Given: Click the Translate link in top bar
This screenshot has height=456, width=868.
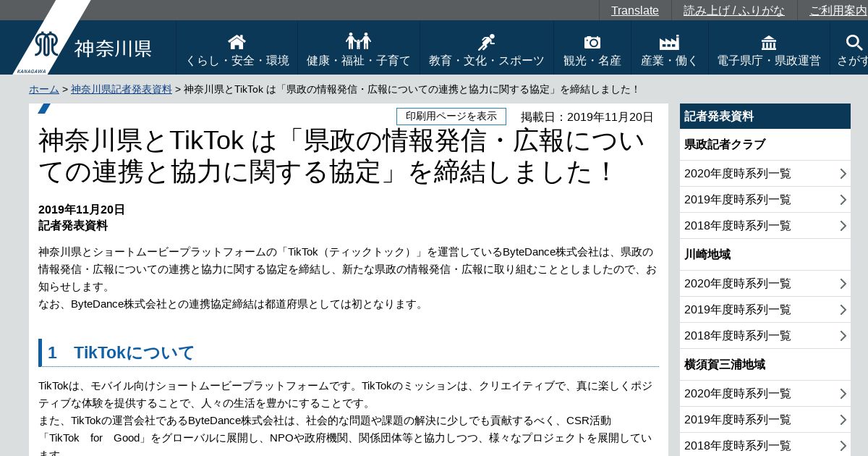Looking at the screenshot, I should point(635,10).
